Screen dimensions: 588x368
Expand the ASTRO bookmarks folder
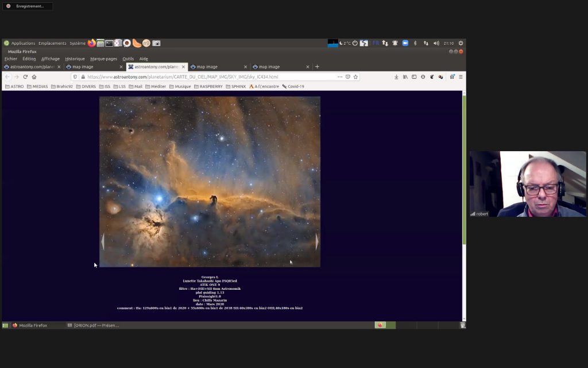(x=14, y=86)
